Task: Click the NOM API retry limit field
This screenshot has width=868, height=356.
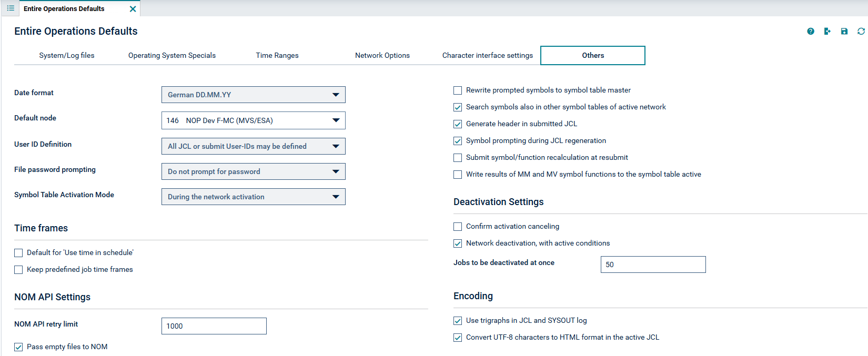Action: [x=214, y=326]
